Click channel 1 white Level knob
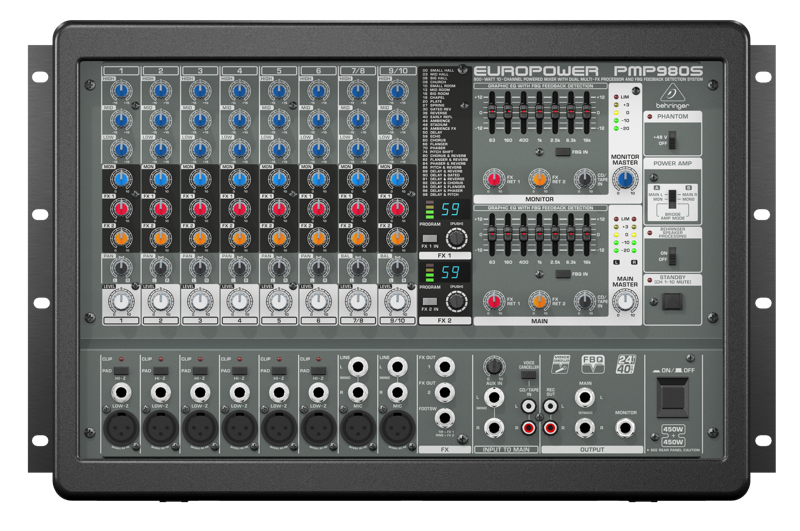This screenshot has height=531, width=800. (x=120, y=301)
